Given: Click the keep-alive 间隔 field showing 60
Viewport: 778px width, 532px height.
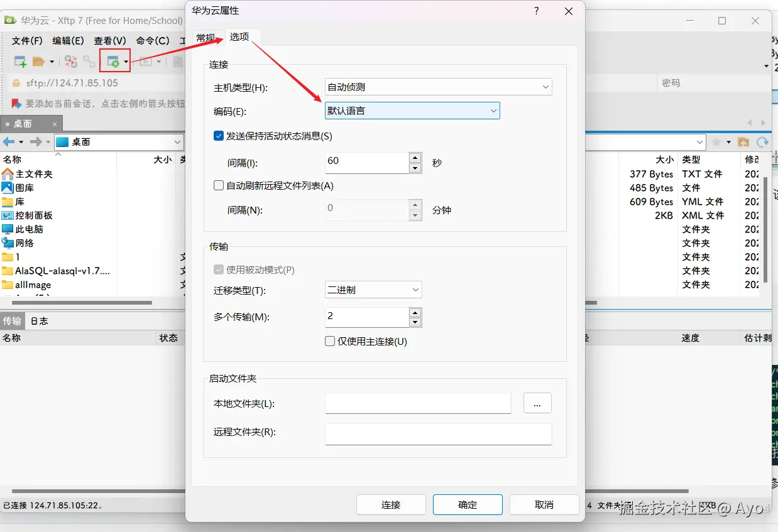Looking at the screenshot, I should point(367,163).
